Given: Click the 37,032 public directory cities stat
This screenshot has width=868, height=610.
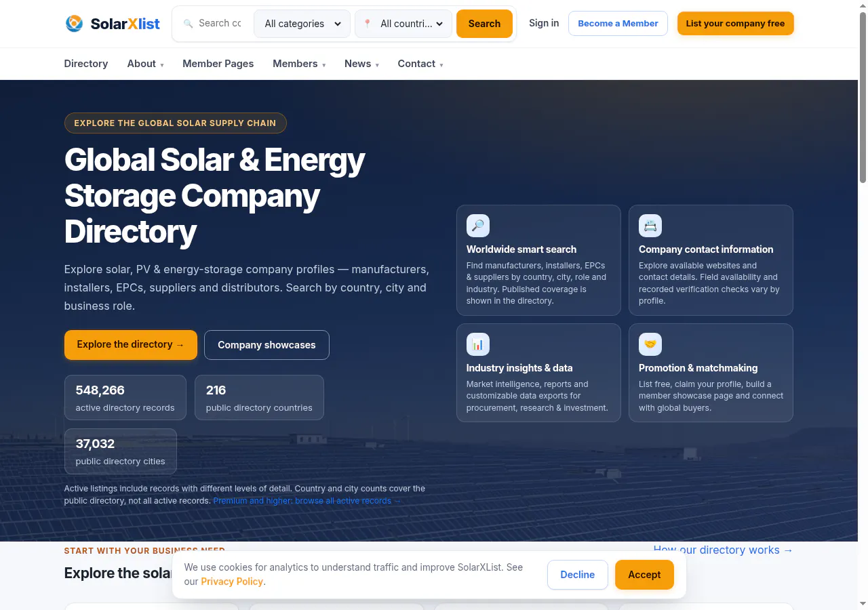Looking at the screenshot, I should coord(121,451).
